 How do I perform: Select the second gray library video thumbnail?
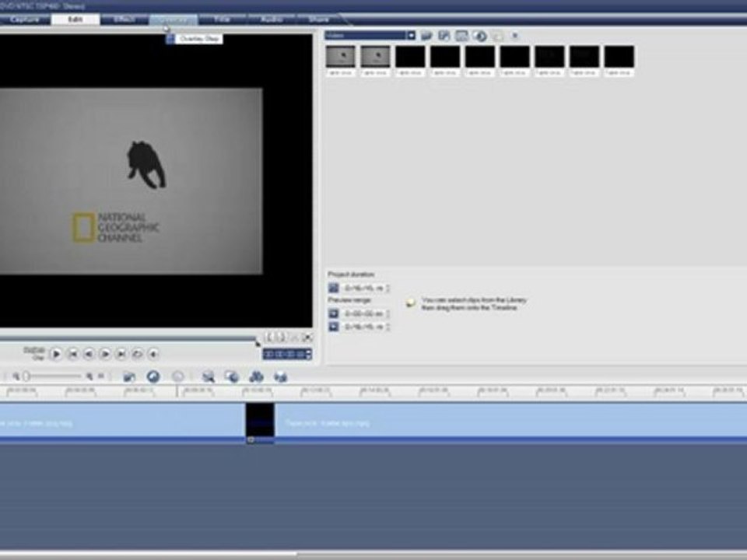click(375, 57)
